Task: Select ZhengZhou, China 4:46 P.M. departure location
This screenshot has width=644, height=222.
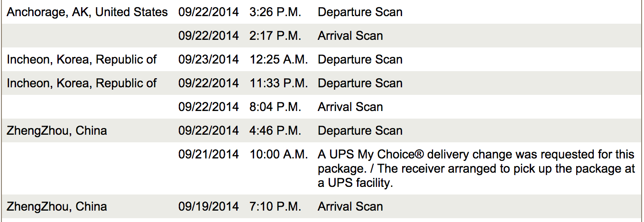Action: click(57, 130)
